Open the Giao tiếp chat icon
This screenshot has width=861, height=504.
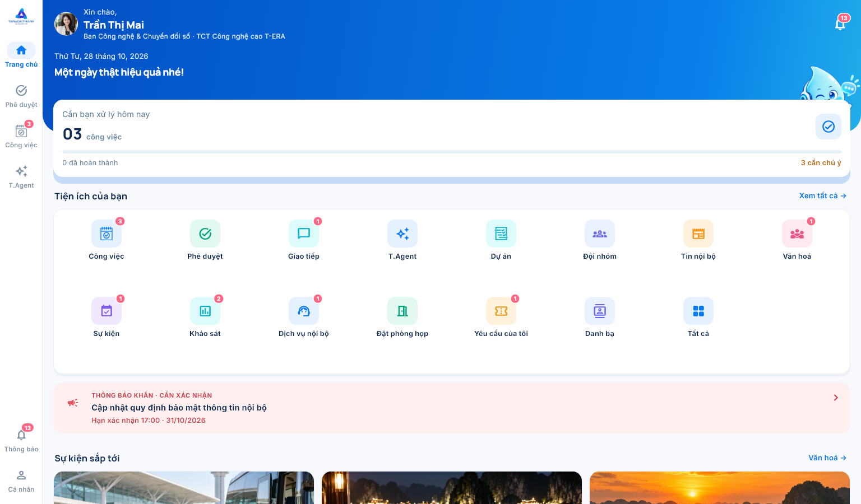(x=304, y=234)
